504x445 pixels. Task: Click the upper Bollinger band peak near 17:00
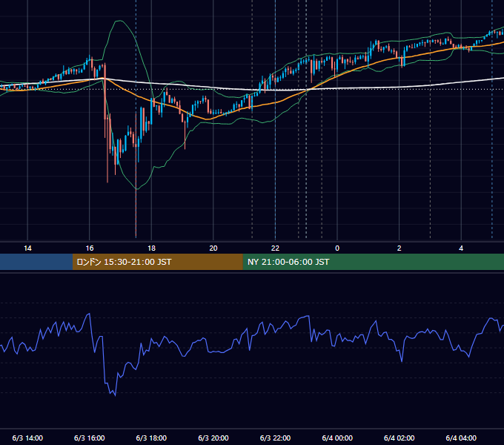[x=119, y=21]
